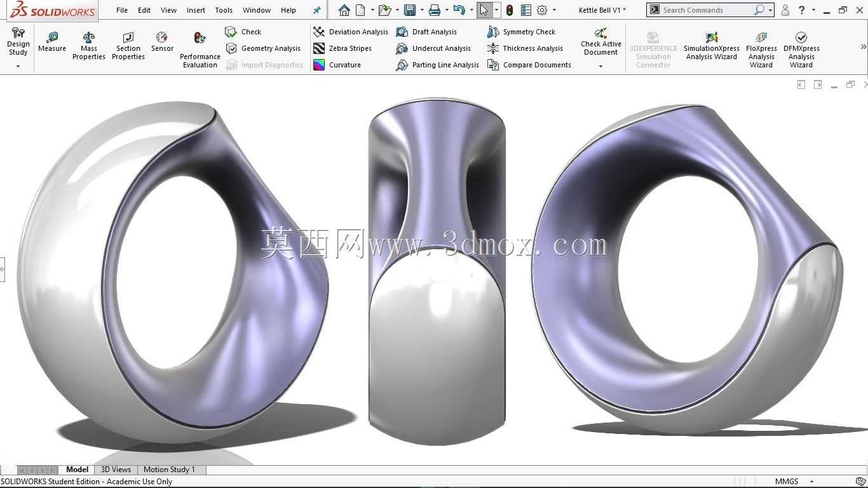Open the Undo dropdown arrow

click(471, 10)
